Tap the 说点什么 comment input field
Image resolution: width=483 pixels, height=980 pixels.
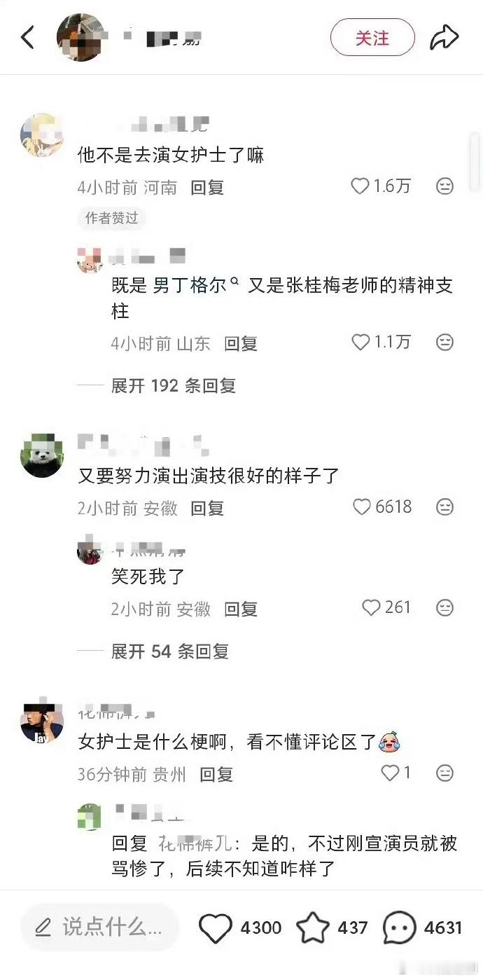100,927
